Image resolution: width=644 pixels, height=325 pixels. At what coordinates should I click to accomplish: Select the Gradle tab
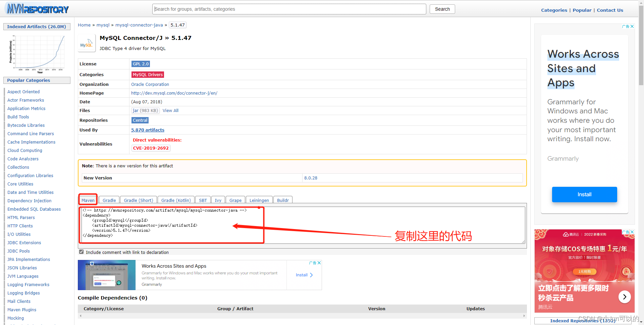[109, 200]
